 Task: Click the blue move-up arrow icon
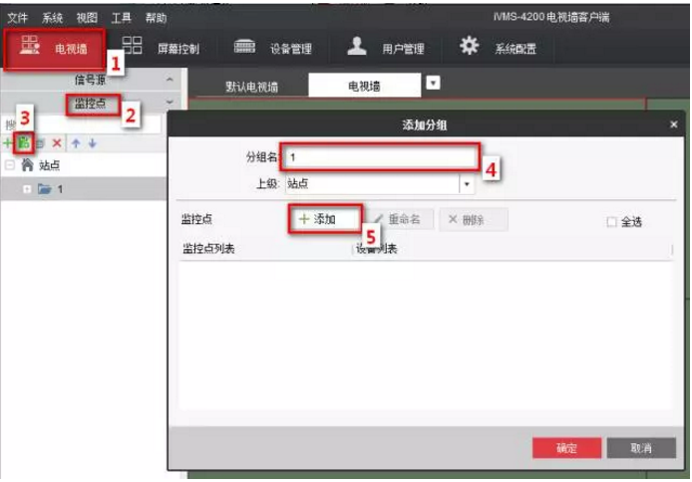click(75, 144)
